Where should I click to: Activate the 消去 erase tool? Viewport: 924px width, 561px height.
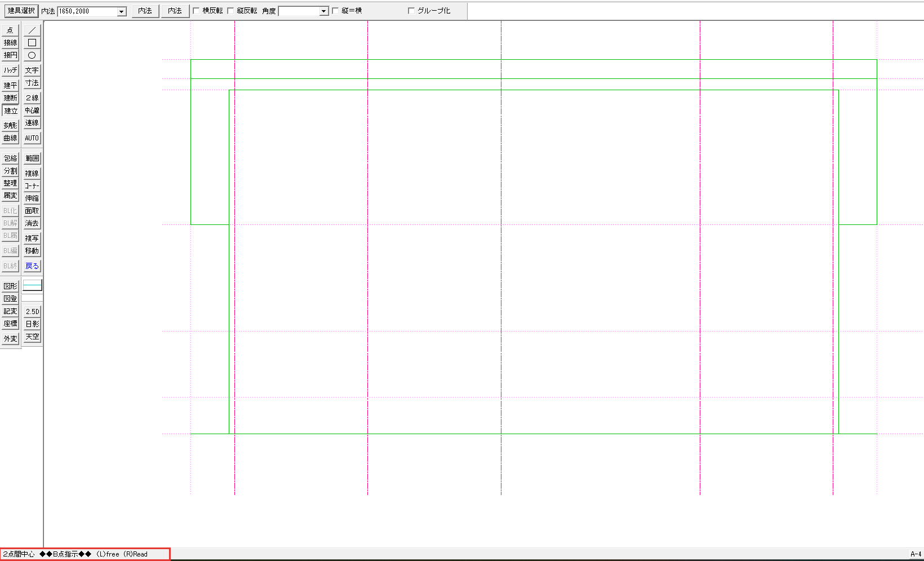[32, 223]
